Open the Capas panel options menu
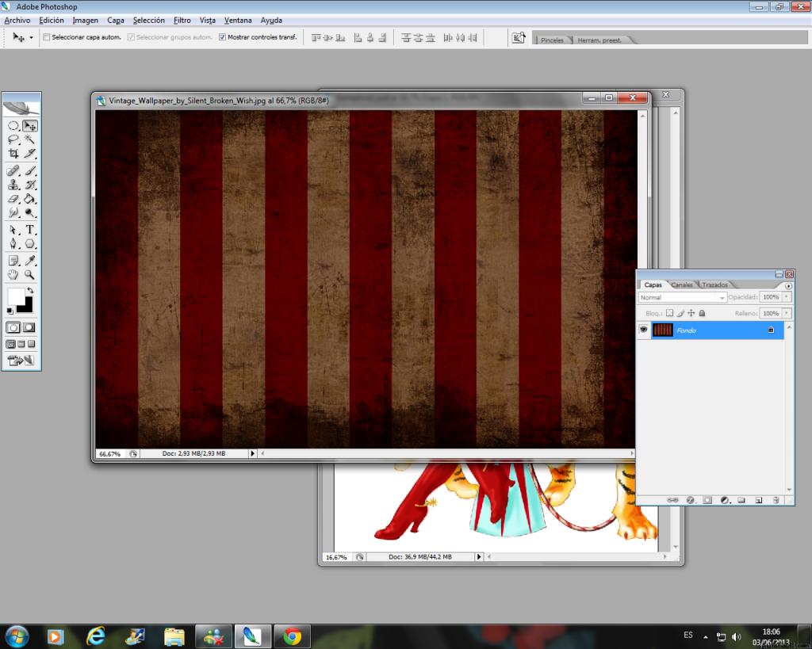The height and width of the screenshot is (649, 812). [788, 286]
